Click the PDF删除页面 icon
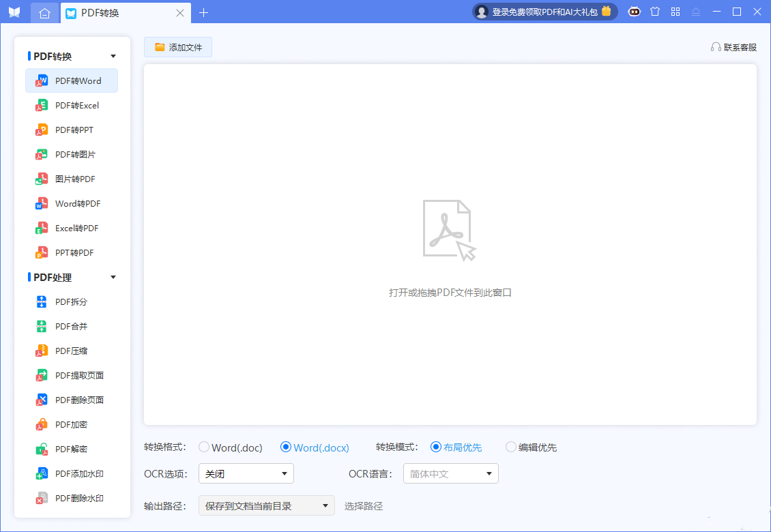This screenshot has width=771, height=532. (x=42, y=400)
